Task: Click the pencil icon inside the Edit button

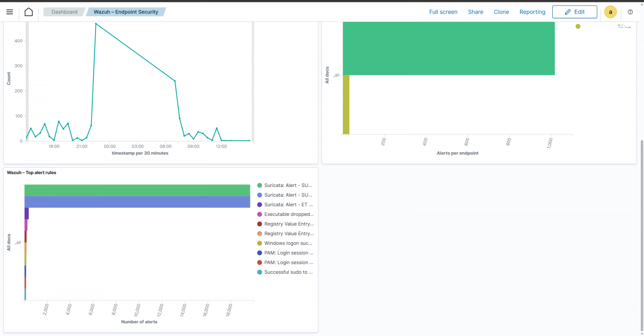Action: (566, 12)
